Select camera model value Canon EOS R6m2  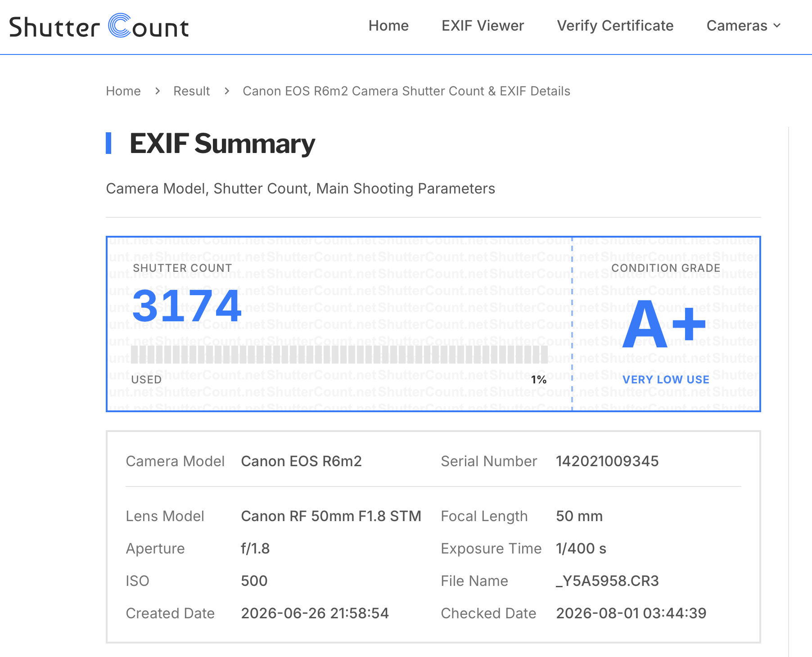coord(301,461)
